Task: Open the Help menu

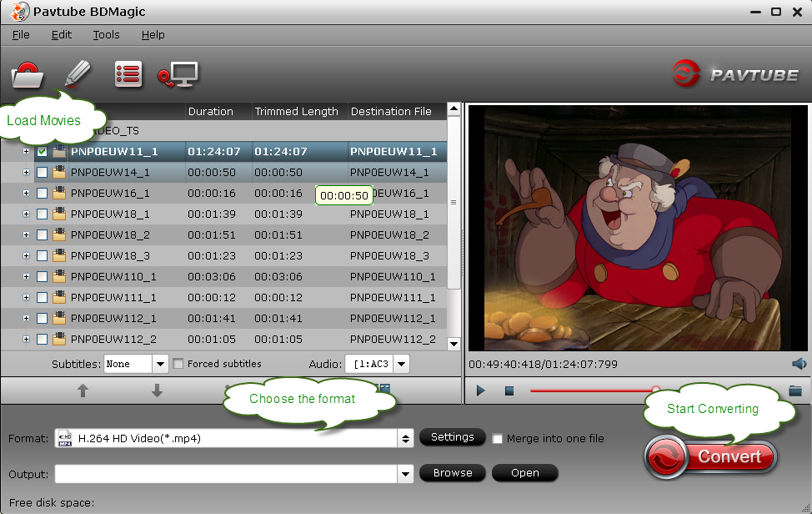Action: point(153,35)
